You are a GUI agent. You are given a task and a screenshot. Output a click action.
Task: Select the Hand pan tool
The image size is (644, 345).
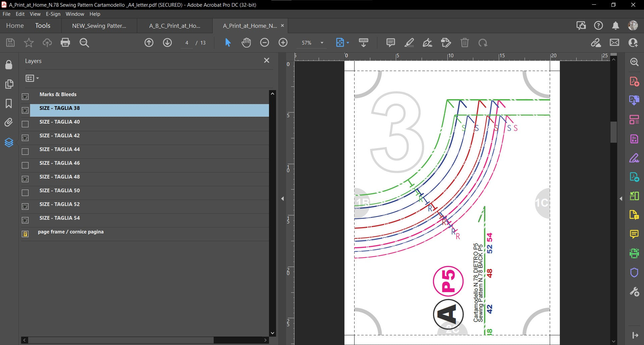tap(246, 43)
